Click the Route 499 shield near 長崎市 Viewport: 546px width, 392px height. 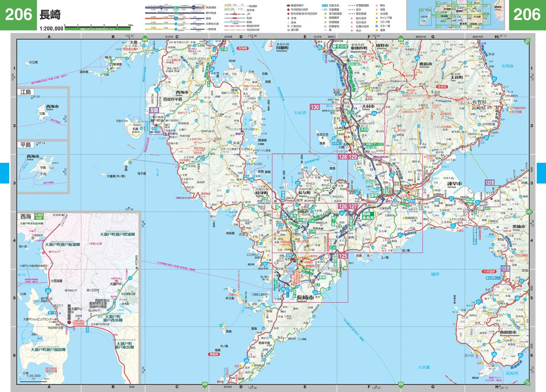[284, 289]
